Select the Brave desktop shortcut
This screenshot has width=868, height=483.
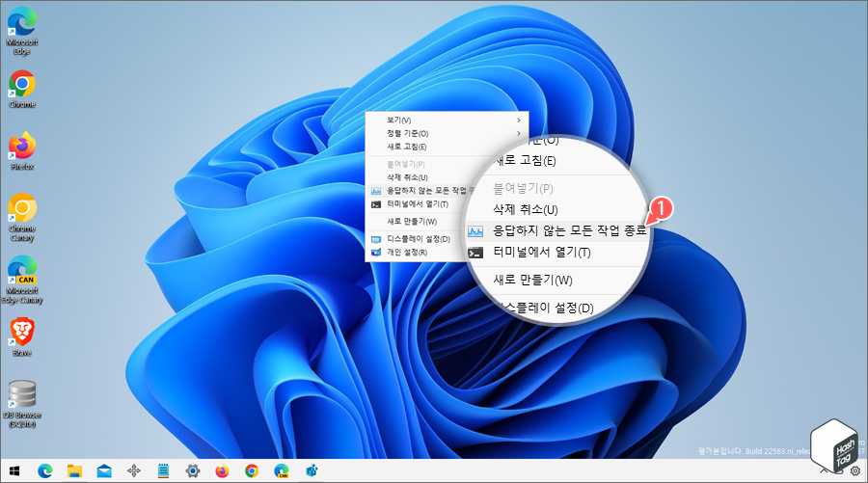tap(22, 336)
